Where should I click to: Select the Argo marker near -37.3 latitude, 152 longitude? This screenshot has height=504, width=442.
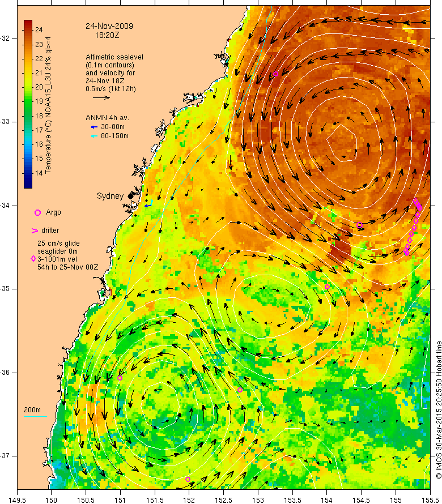tap(188, 479)
